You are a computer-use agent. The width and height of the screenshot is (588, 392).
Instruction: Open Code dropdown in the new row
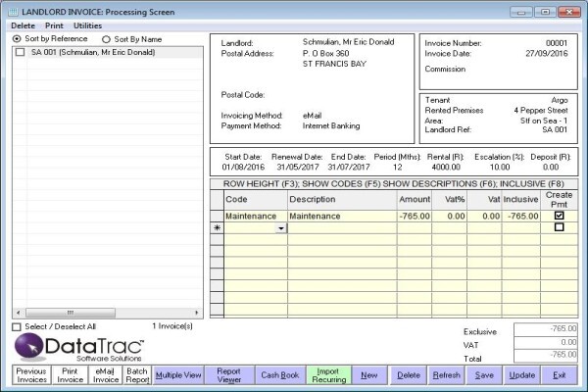tap(281, 228)
